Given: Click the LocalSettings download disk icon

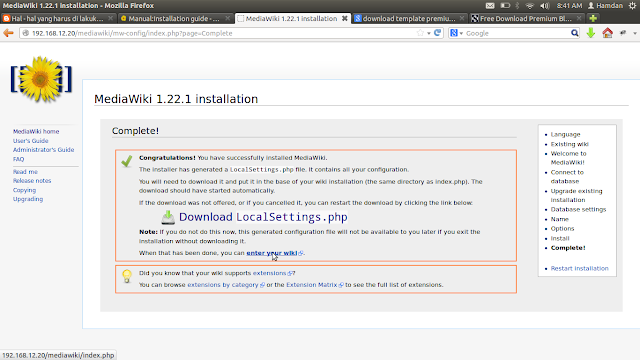Looking at the screenshot, I should click(168, 217).
